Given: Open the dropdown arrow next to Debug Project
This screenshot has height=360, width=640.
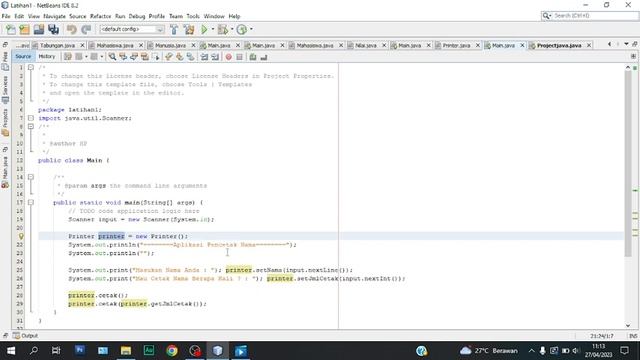Looking at the screenshot, I should coord(232,29).
